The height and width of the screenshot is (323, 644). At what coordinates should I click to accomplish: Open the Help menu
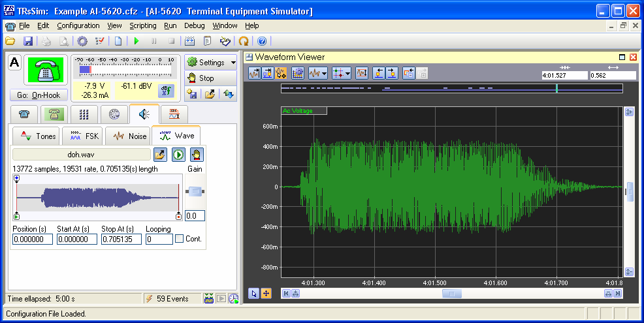(x=251, y=25)
